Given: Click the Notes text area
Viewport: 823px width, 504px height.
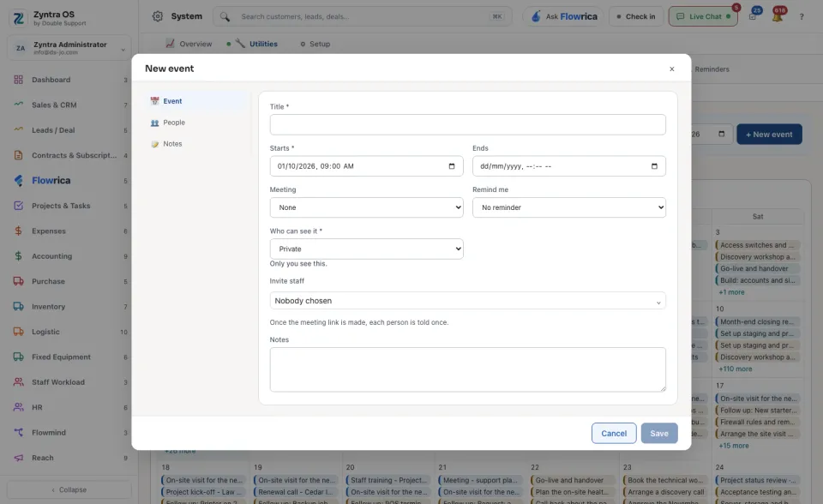Looking at the screenshot, I should [468, 369].
